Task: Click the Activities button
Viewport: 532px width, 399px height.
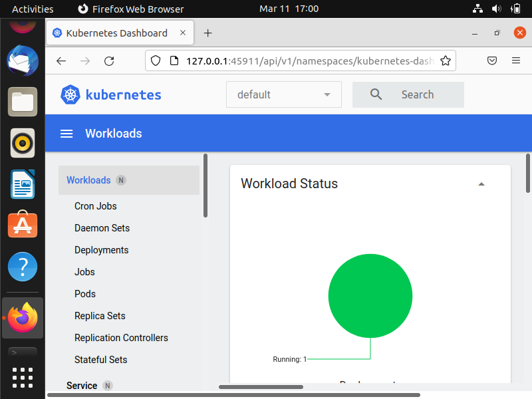Action: point(33,9)
